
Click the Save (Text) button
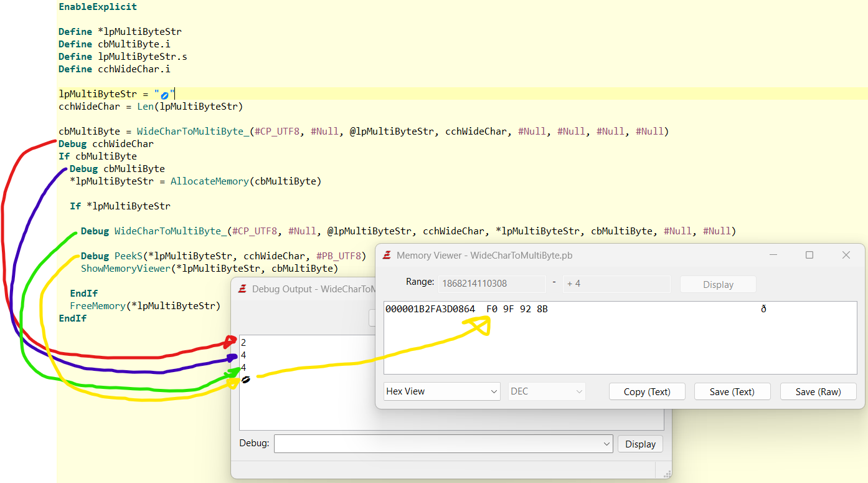tap(732, 391)
